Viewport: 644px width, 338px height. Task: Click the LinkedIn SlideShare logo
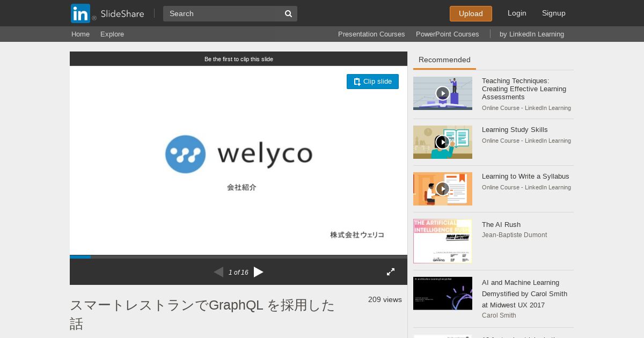(107, 13)
